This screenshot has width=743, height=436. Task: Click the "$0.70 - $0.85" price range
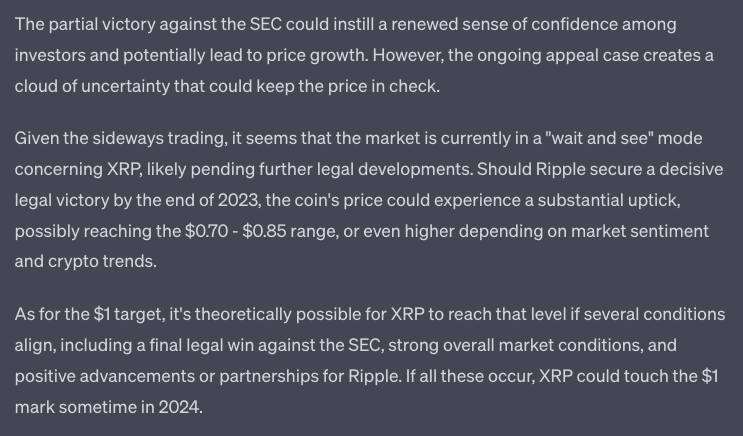pyautogui.click(x=236, y=231)
